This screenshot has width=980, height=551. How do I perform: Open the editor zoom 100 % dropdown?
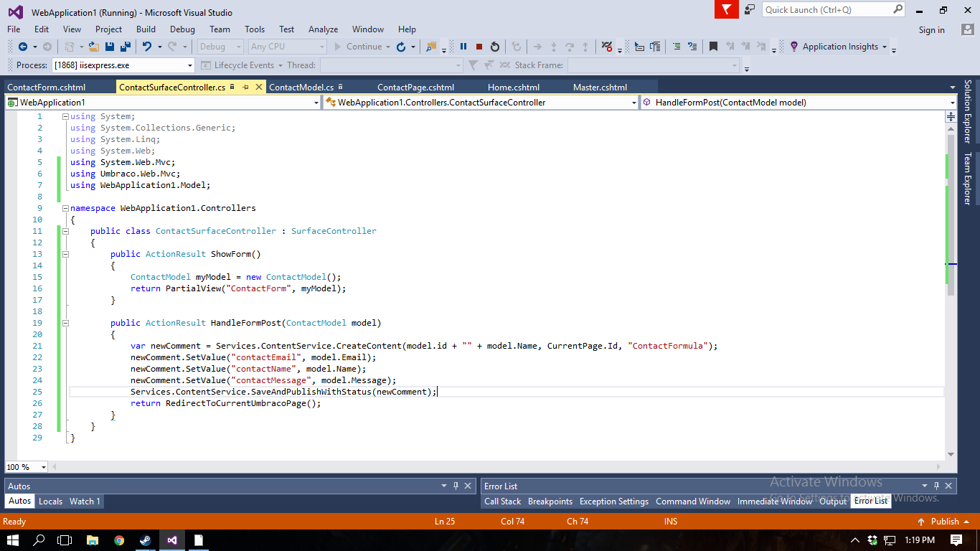pyautogui.click(x=43, y=467)
